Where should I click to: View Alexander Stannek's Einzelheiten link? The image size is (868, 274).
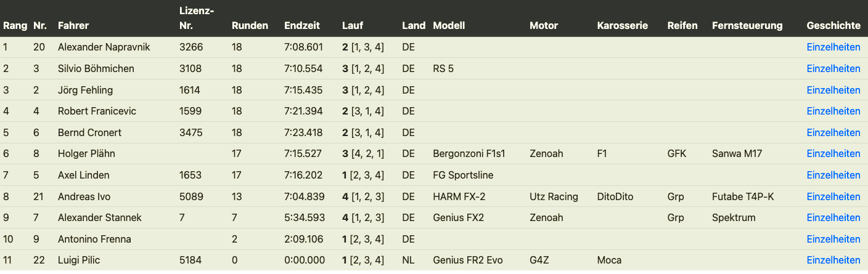tap(833, 217)
